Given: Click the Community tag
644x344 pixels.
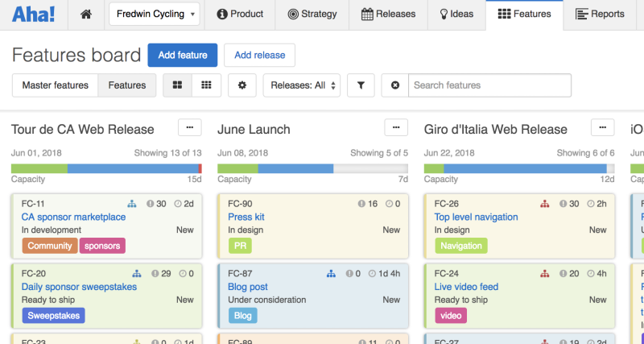Looking at the screenshot, I should (50, 246).
